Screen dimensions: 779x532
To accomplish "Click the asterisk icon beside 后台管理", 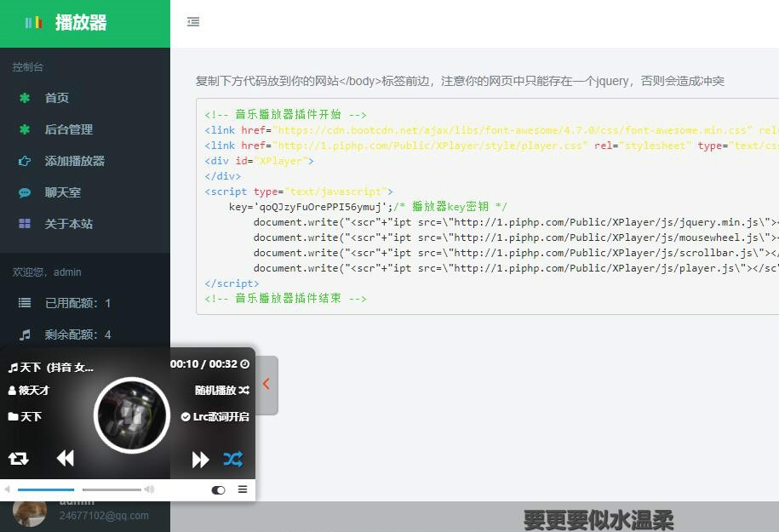I will tap(25, 129).
